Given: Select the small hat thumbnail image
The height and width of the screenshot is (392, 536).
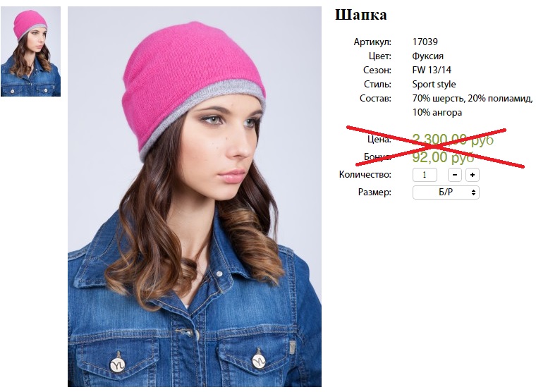Looking at the screenshot, I should tap(31, 53).
